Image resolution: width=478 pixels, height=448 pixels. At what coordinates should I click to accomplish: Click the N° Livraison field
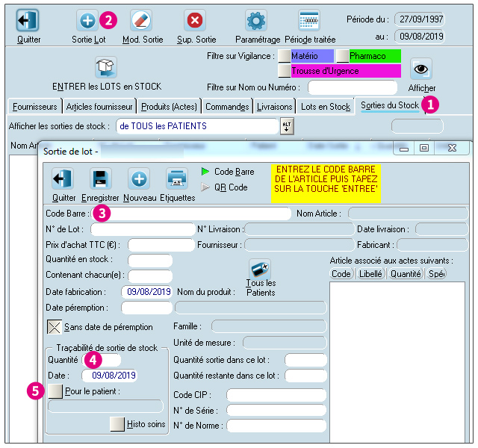299,229
